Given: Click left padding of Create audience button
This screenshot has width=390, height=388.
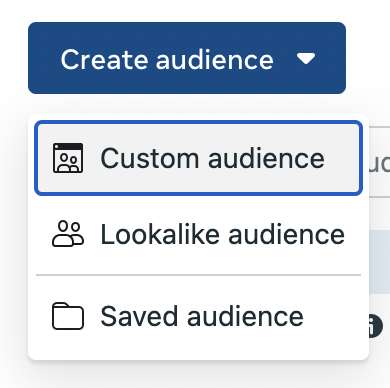Looking at the screenshot, I should [44, 58].
